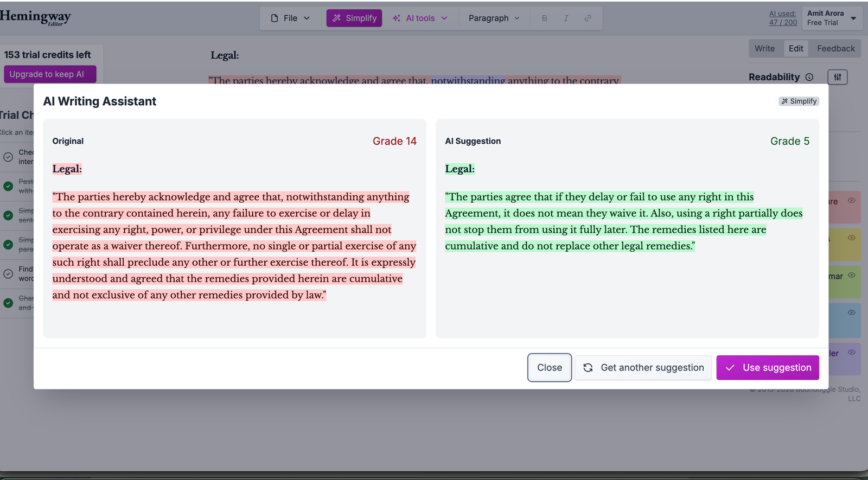Click Upgrade to keep AI button
The width and height of the screenshot is (868, 480).
(50, 74)
